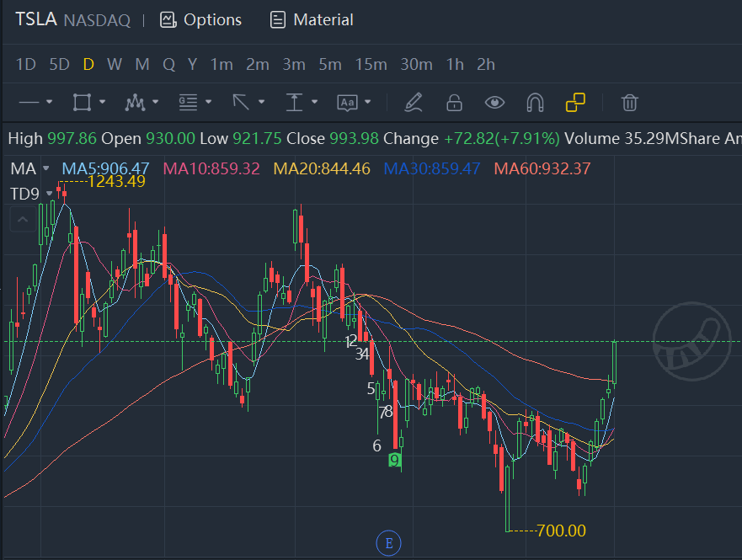Select the Fibonacci levels tool
742x560 pixels.
pos(188,102)
